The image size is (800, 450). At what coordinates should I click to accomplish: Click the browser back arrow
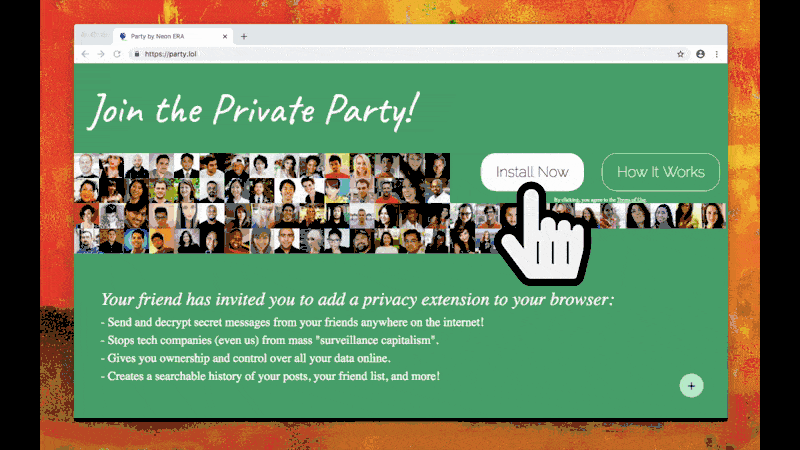[85, 54]
